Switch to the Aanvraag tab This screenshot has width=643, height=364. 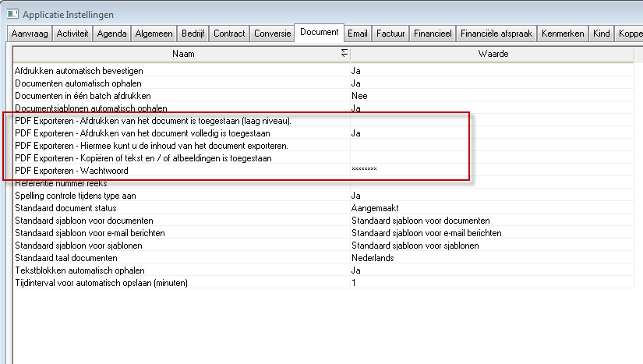point(30,34)
